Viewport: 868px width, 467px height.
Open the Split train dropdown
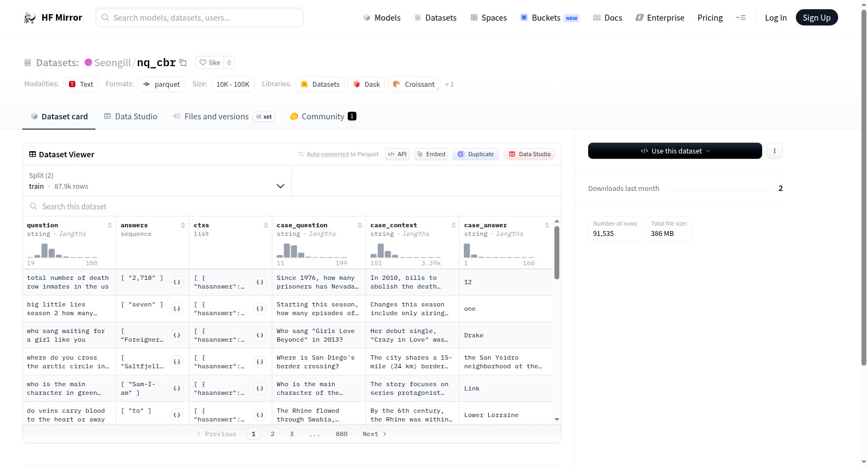[157, 181]
